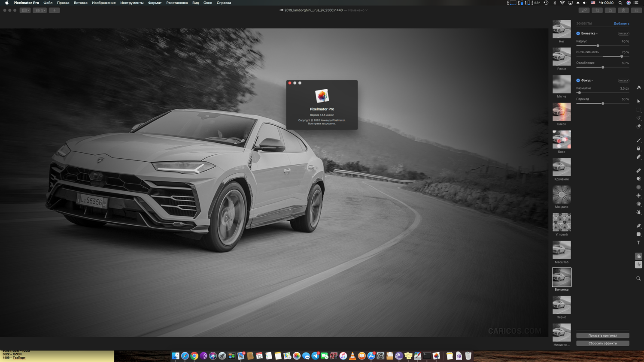Select the Warp hand tool
This screenshot has height=362, width=644.
point(638,212)
